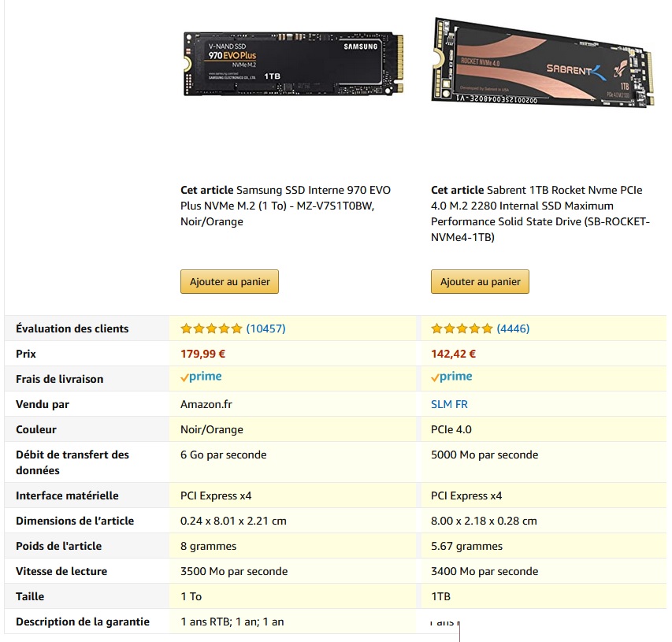
Task: Click the Samsung 3500 Mo par seconde value
Action: 234,571
